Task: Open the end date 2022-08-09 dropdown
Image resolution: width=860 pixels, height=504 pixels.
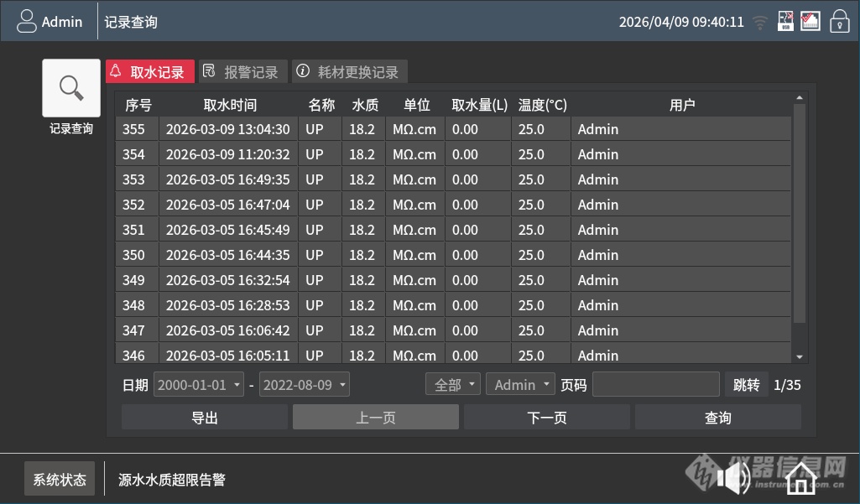Action: (x=304, y=384)
